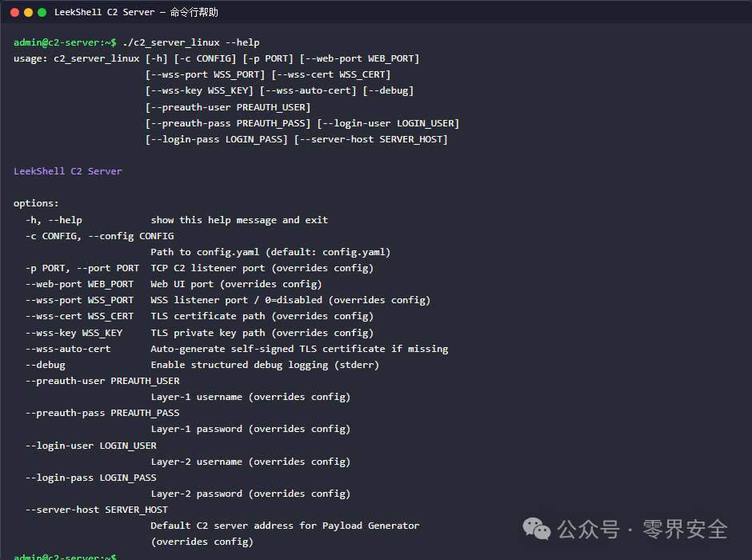752x560 pixels.
Task: Click 'TLS private key path' description
Action: click(208, 333)
